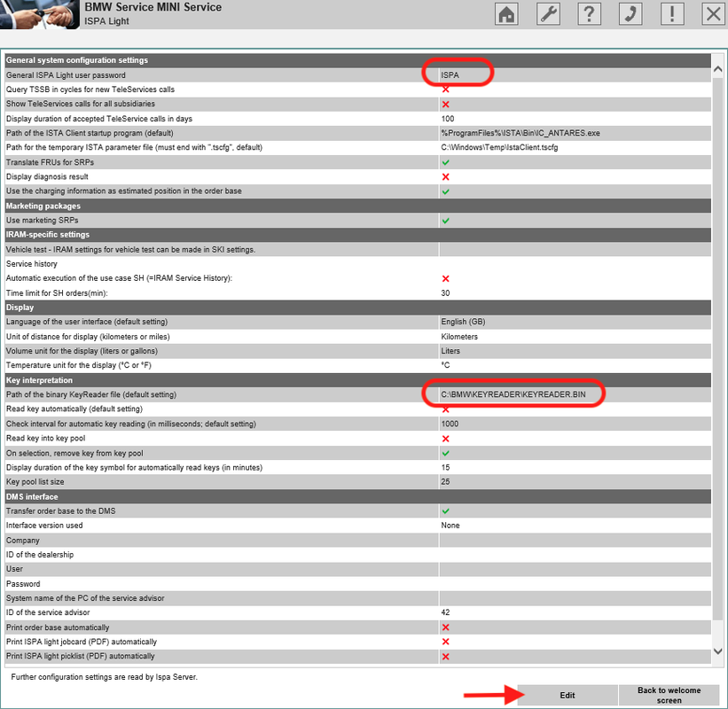
Task: Click the User row label
Action: pos(14,569)
